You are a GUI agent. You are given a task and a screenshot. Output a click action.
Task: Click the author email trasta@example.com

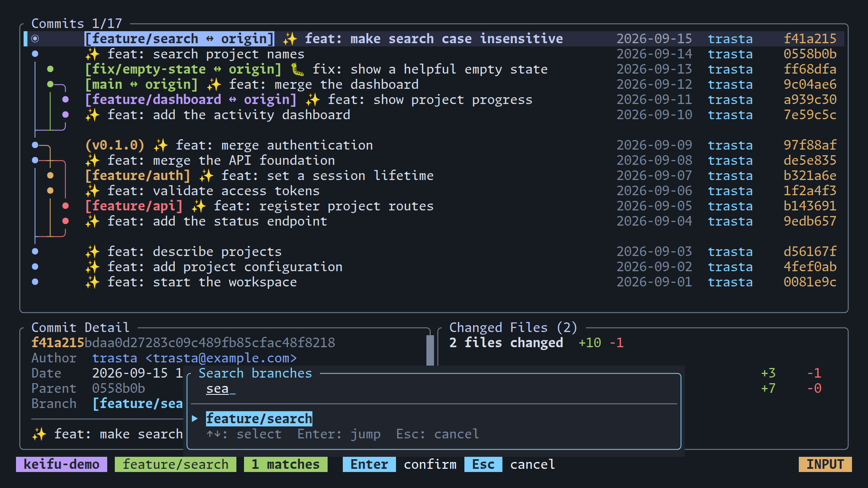click(221, 358)
